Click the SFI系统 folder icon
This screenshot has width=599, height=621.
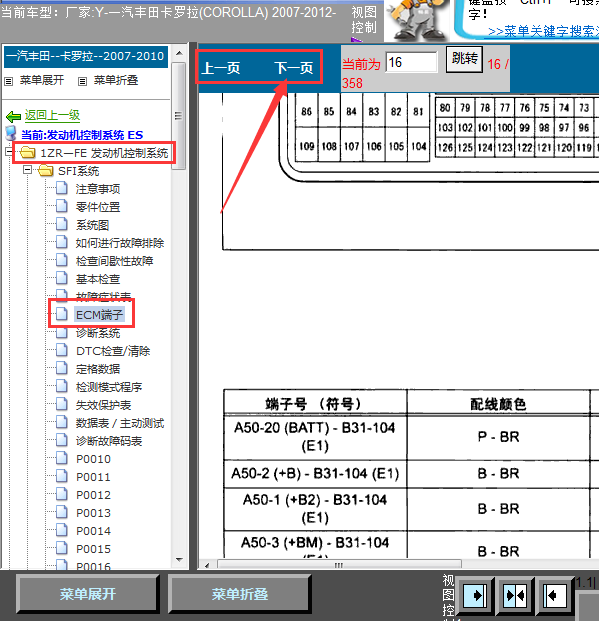point(46,170)
